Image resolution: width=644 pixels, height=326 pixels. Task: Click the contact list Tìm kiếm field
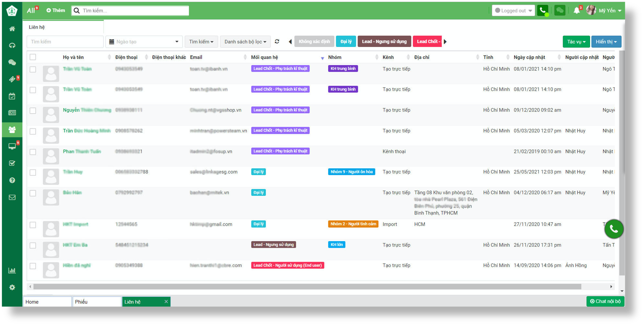pyautogui.click(x=65, y=42)
